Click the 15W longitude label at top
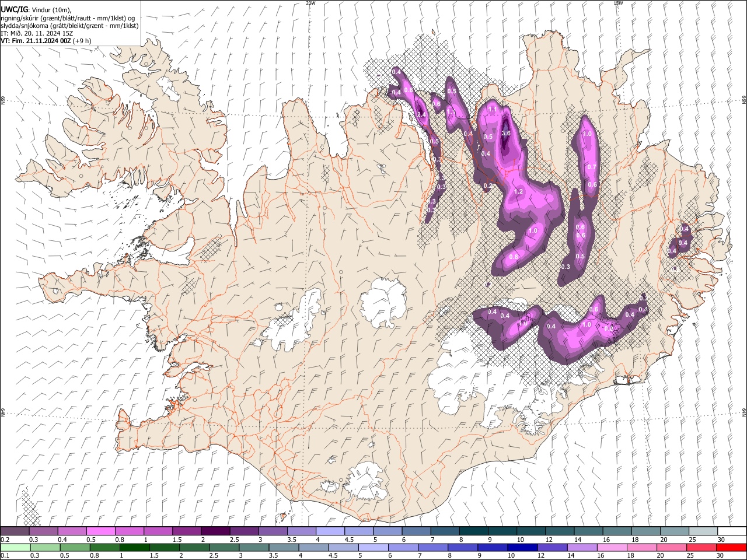This screenshot has width=747, height=560. point(618,3)
